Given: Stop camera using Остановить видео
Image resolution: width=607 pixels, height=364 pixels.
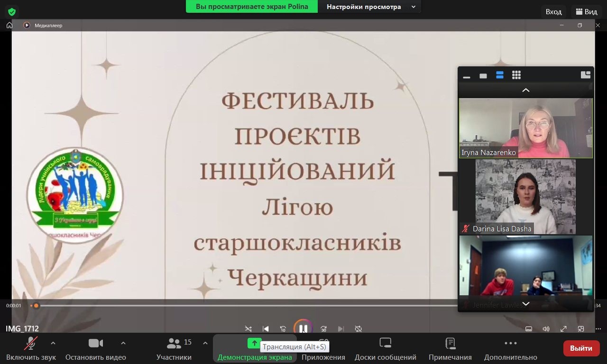Looking at the screenshot, I should 95,349.
